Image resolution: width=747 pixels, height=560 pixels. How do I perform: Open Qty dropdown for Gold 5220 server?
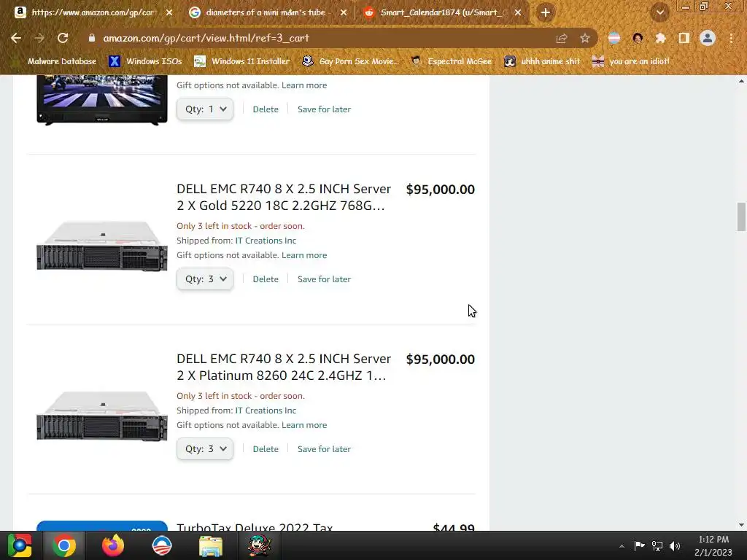point(205,279)
